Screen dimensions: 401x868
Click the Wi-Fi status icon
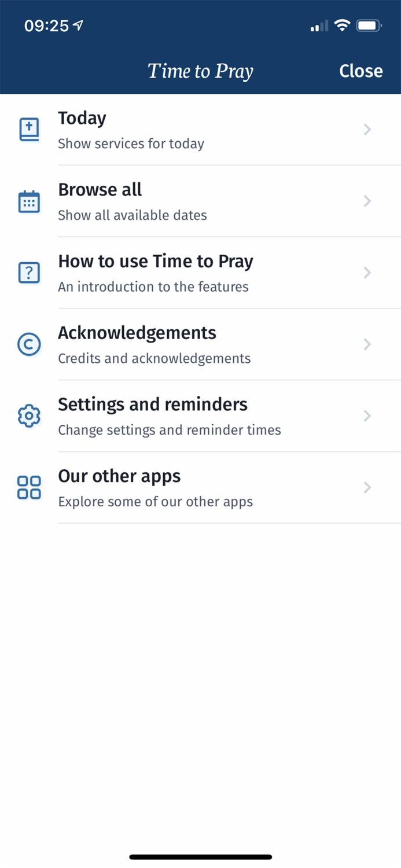pyautogui.click(x=343, y=25)
